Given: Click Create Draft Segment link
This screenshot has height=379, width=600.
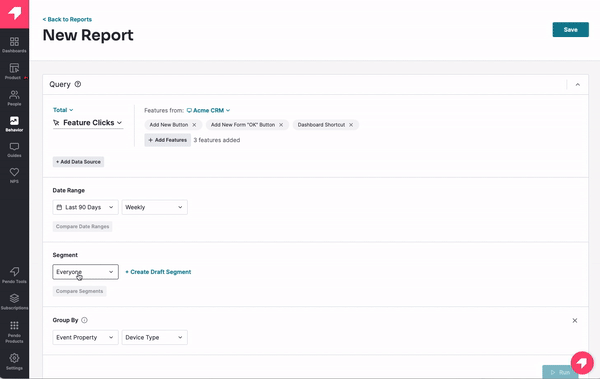Looking at the screenshot, I should coord(158,272).
